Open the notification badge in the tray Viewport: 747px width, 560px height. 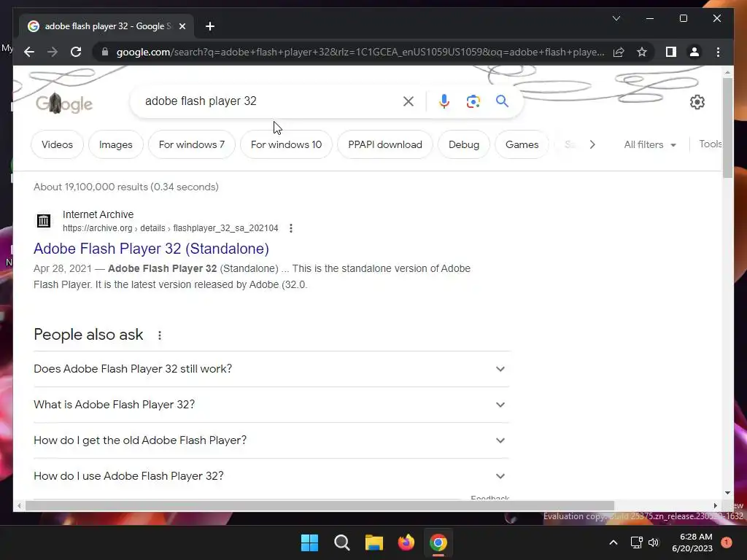(726, 542)
